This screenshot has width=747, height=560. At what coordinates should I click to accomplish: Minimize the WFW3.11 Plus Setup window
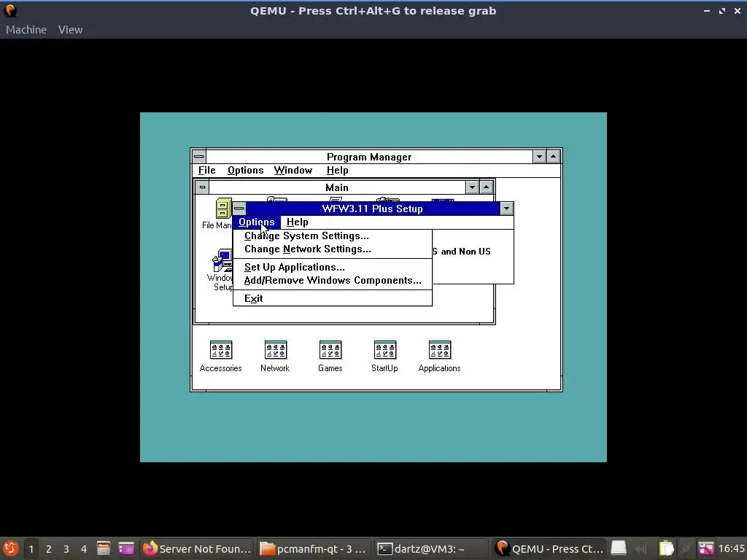[506, 208]
